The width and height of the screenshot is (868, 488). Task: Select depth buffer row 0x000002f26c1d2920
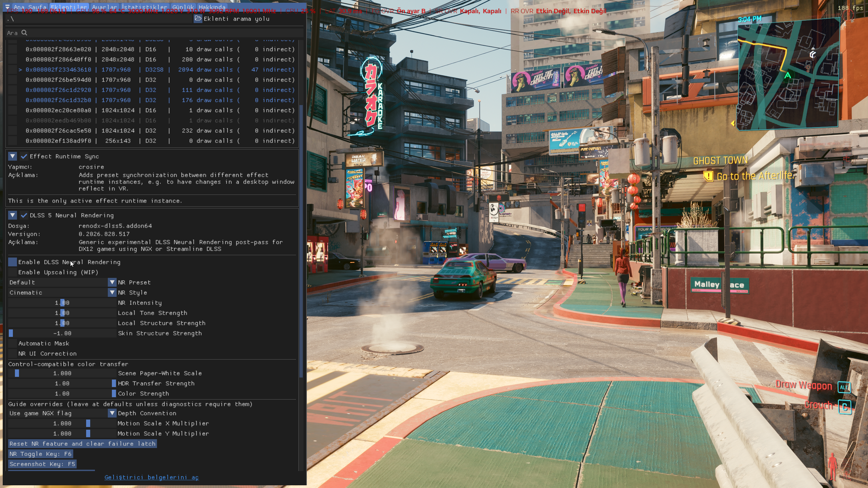click(160, 90)
